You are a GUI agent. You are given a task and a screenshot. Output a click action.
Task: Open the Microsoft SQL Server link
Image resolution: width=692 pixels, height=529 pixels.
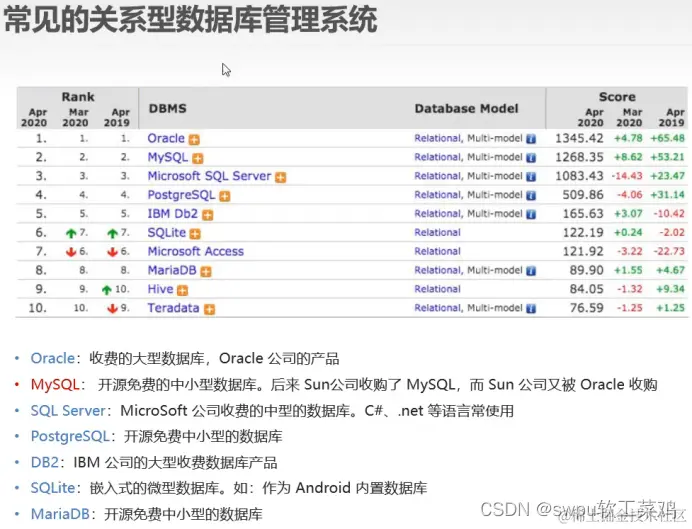tap(209, 176)
